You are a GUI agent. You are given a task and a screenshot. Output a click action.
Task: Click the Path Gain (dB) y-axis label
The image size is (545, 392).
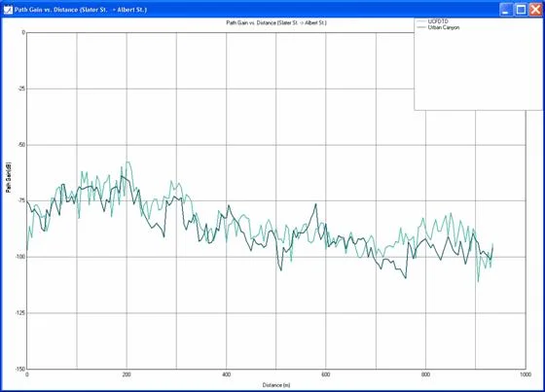click(9, 177)
